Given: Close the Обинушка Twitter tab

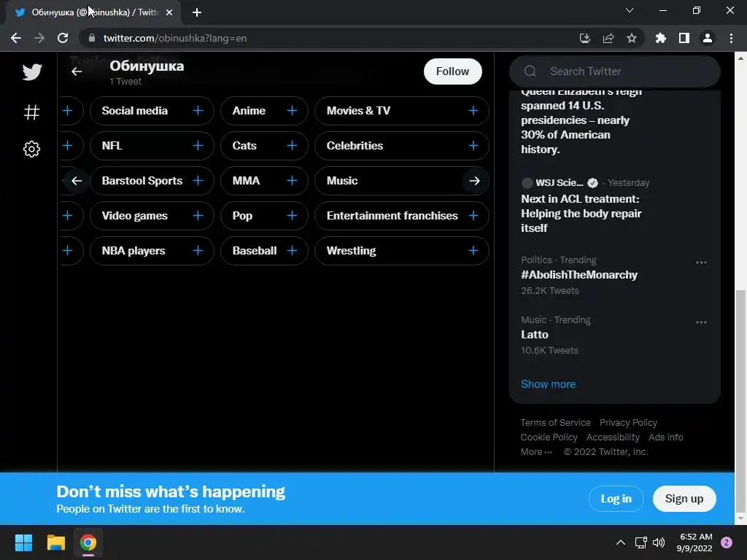Looking at the screenshot, I should [x=169, y=12].
